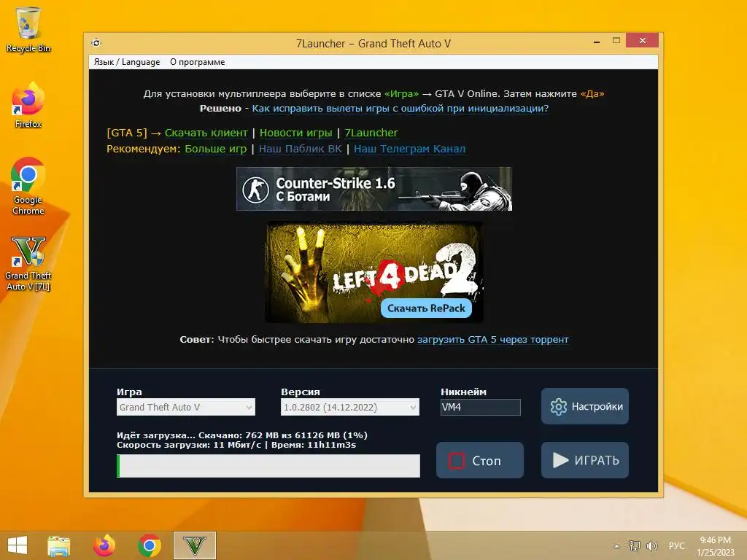The width and height of the screenshot is (747, 560).
Task: Click the Скачать клиент link
Action: [x=206, y=133]
